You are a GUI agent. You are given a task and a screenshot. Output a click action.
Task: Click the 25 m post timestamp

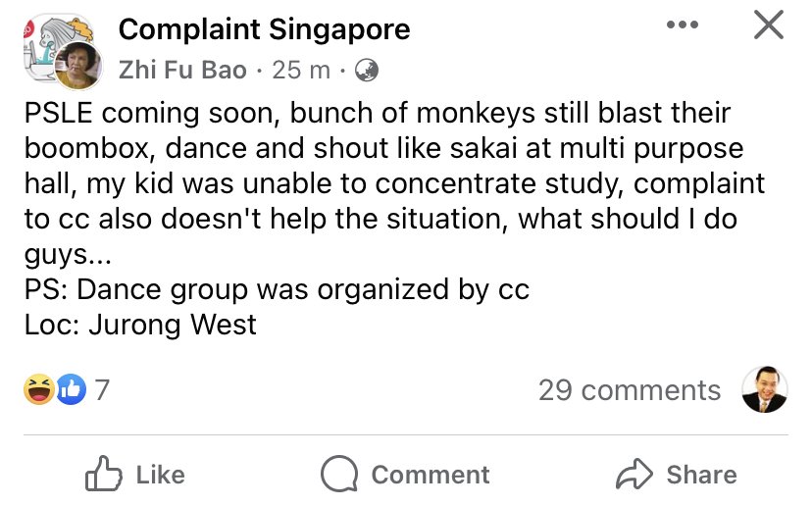tap(299, 71)
